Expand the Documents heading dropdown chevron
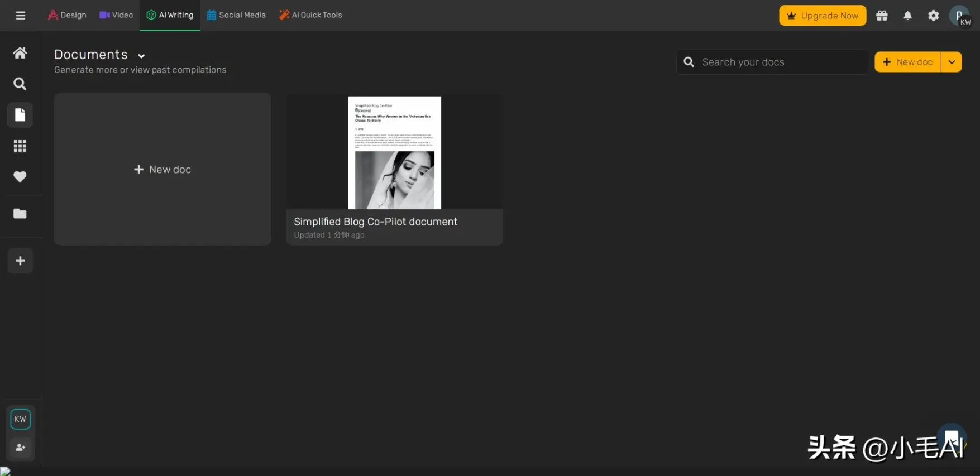 coord(141,56)
